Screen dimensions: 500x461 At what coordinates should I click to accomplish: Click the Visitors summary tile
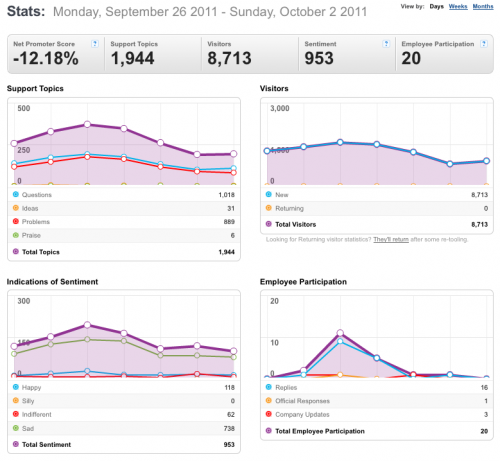click(250, 54)
